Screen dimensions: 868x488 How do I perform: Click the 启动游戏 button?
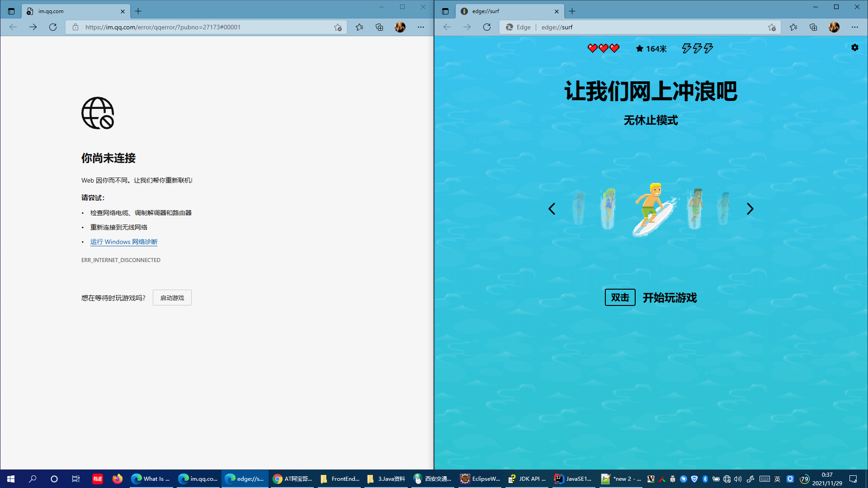click(172, 298)
